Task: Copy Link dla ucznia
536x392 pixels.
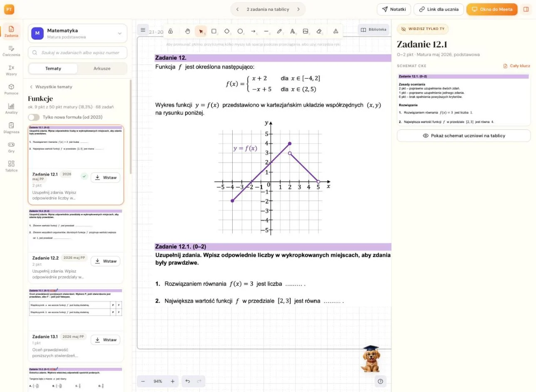Action: (439, 9)
